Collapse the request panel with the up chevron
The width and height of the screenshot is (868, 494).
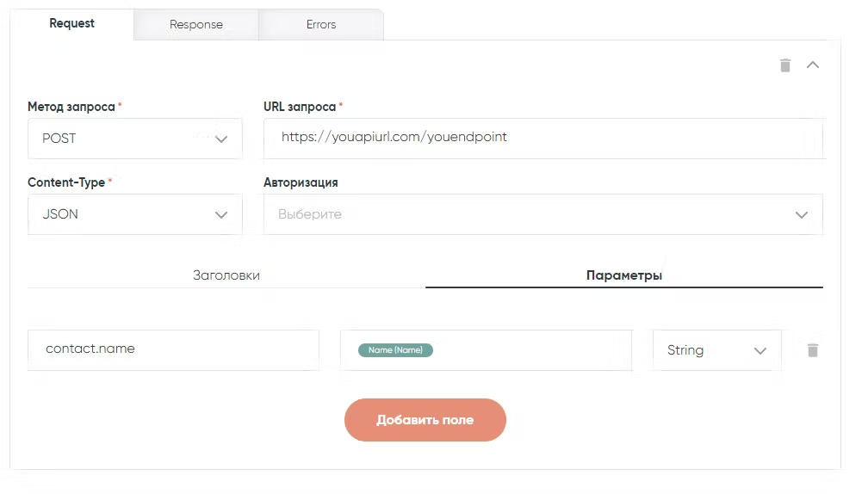(812, 65)
